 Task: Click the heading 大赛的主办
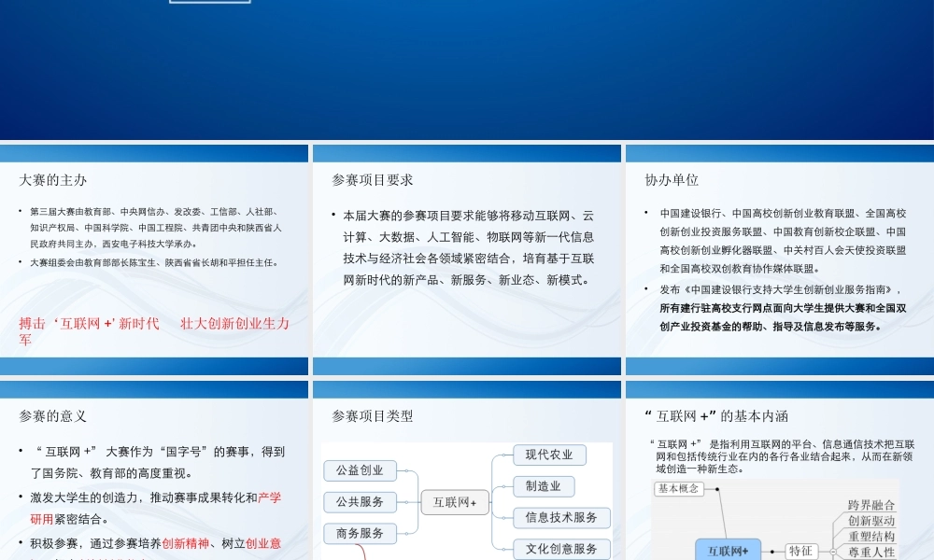53,180
